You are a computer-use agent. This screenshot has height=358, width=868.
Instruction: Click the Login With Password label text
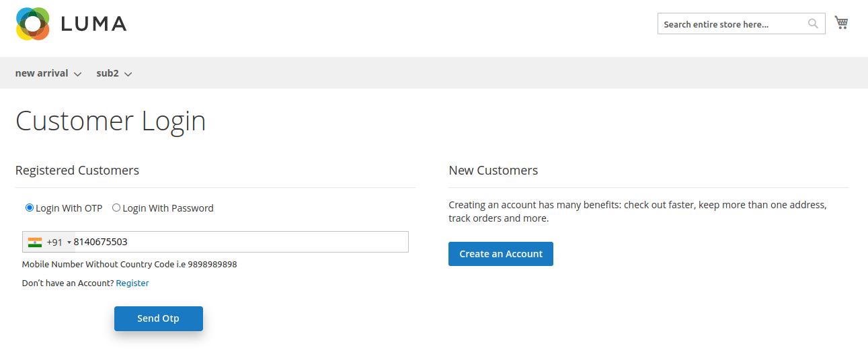tap(168, 208)
